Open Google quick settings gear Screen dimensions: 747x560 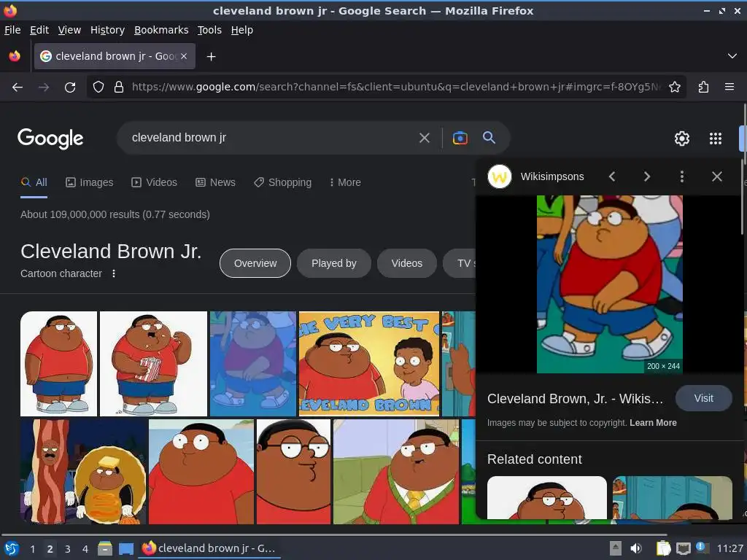pyautogui.click(x=682, y=139)
